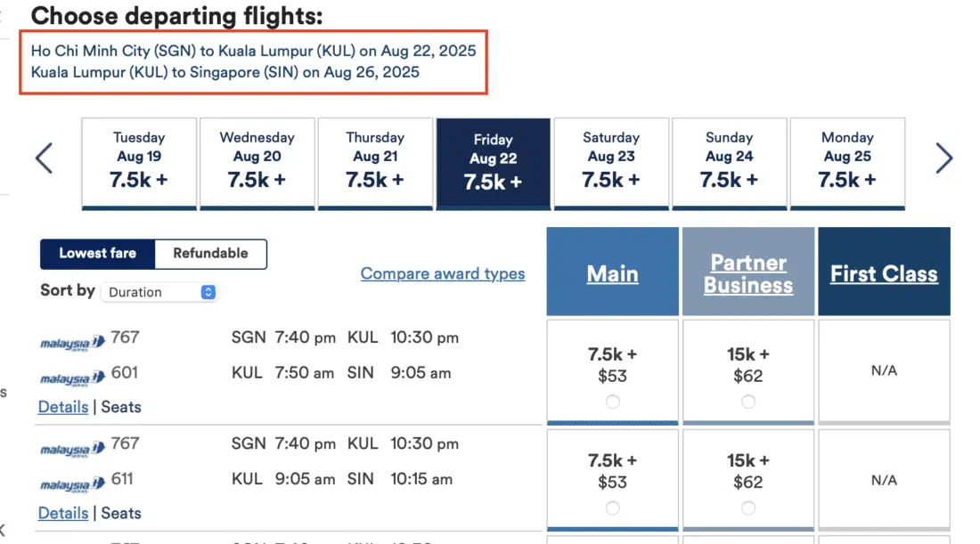980x544 pixels.
Task: Choose Saturday Aug 23 date tab
Action: pos(611,163)
